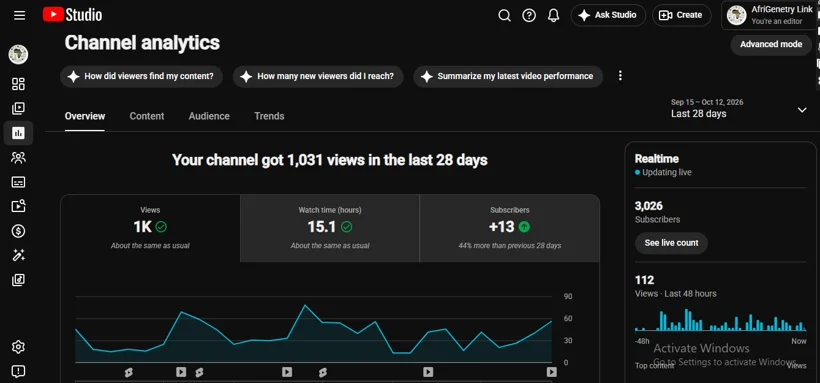The image size is (820, 383).
Task: Click the Realtime 48-hour bar chart
Action: (x=721, y=319)
